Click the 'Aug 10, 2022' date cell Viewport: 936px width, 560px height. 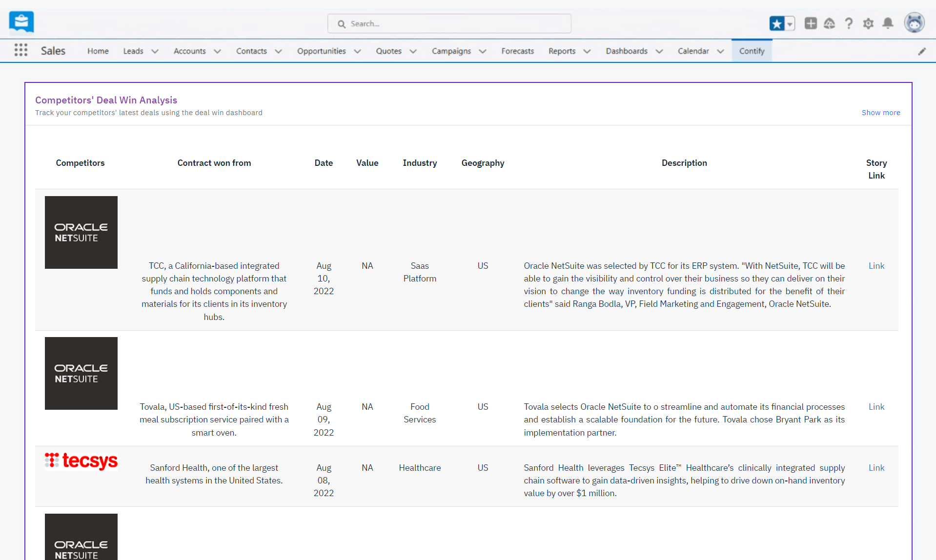(324, 279)
